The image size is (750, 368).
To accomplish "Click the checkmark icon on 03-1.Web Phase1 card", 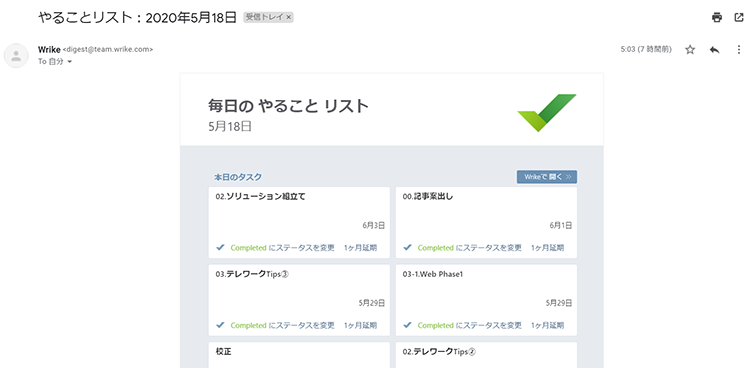I will click(407, 325).
